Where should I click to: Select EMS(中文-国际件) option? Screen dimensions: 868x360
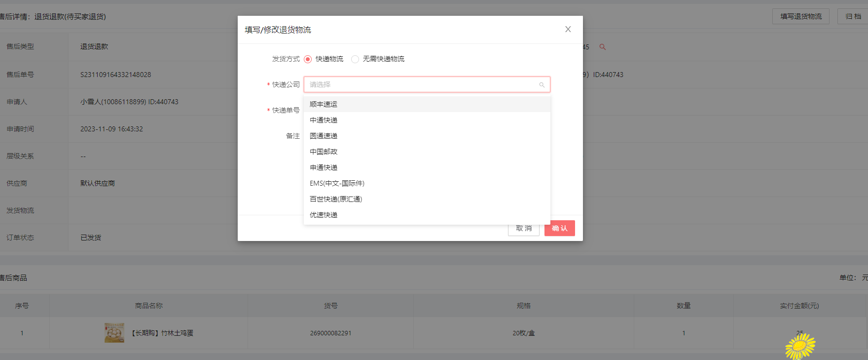pyautogui.click(x=337, y=183)
